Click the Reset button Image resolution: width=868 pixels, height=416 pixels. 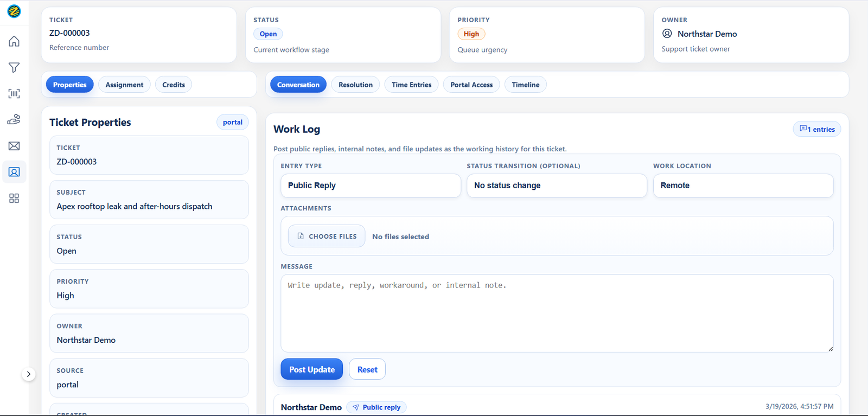[x=367, y=369]
